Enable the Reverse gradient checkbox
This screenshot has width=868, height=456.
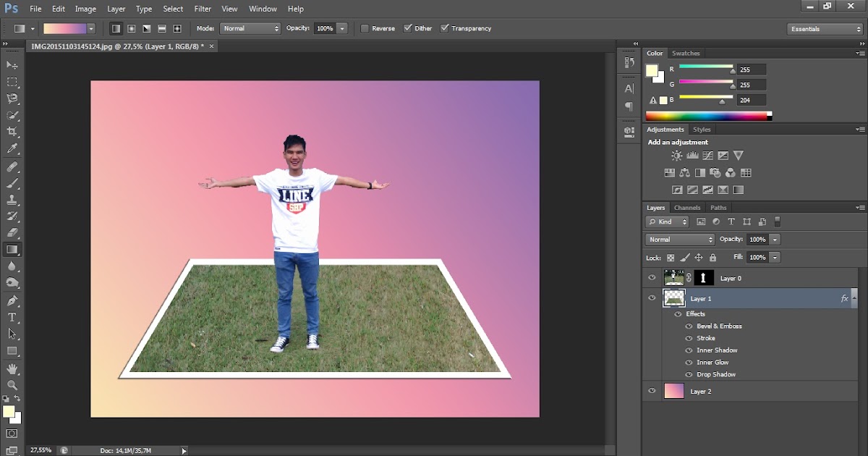coord(363,28)
